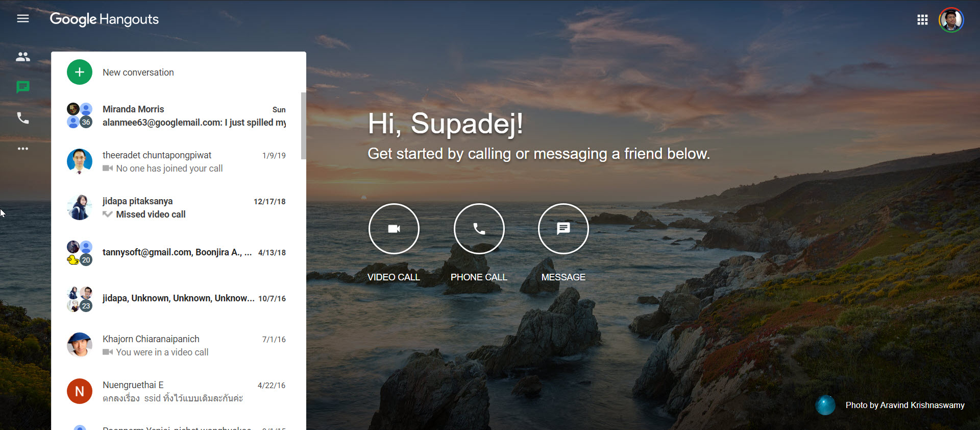Open the Miranda Morris conversation
The width and height of the screenshot is (980, 430).
pos(177,115)
